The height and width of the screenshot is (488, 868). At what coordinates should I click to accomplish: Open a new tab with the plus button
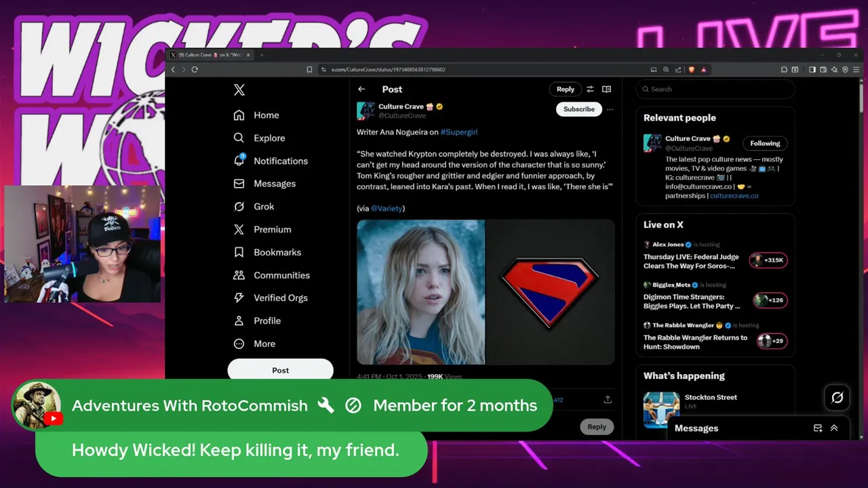tap(262, 55)
